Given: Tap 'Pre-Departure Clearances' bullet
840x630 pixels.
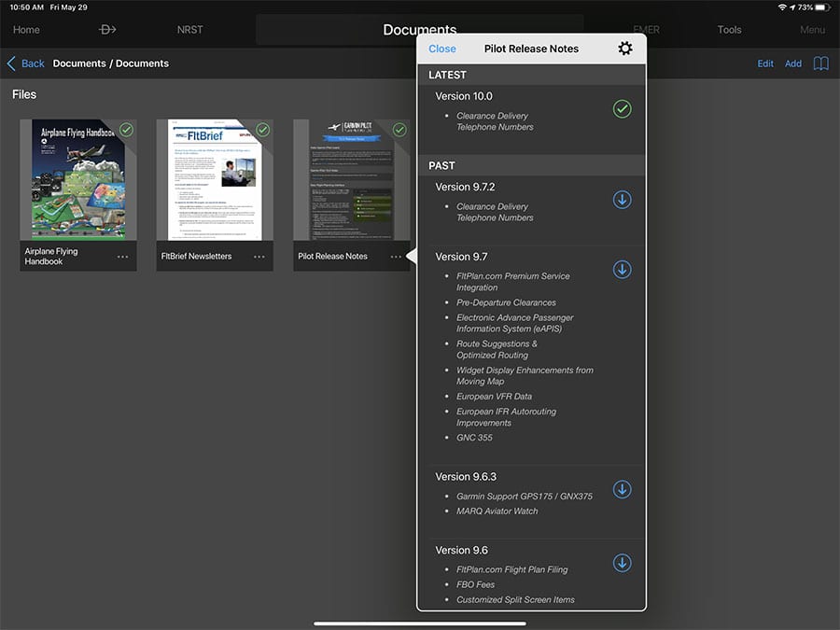Looking at the screenshot, I should pos(506,302).
